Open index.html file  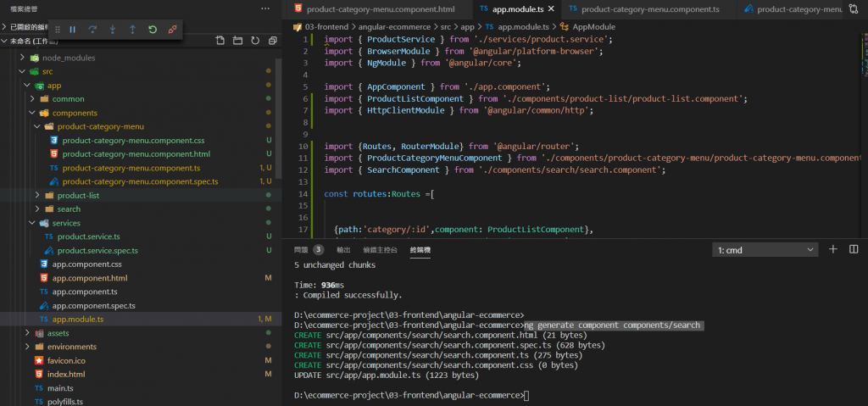point(66,375)
